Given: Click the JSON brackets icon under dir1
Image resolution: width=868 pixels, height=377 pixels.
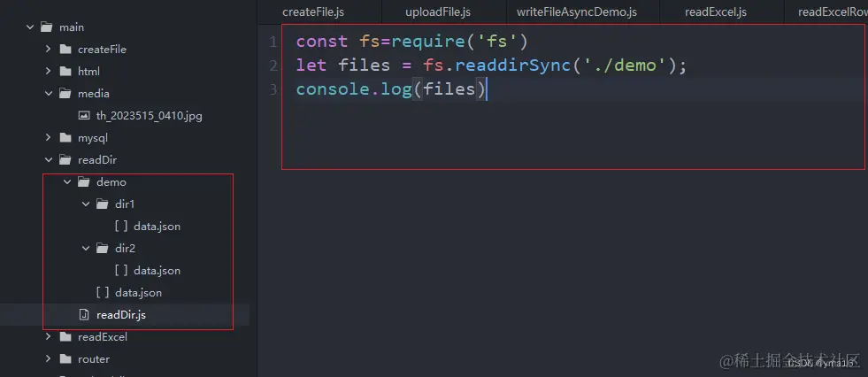Looking at the screenshot, I should coord(121,227).
